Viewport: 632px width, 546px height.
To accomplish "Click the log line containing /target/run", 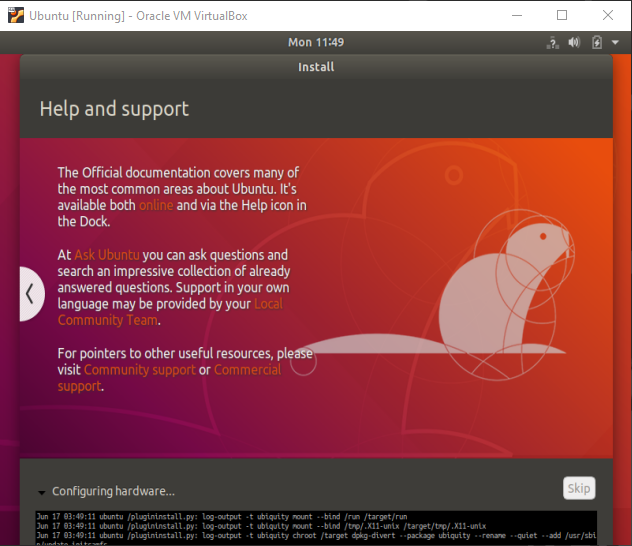I will 222,517.
